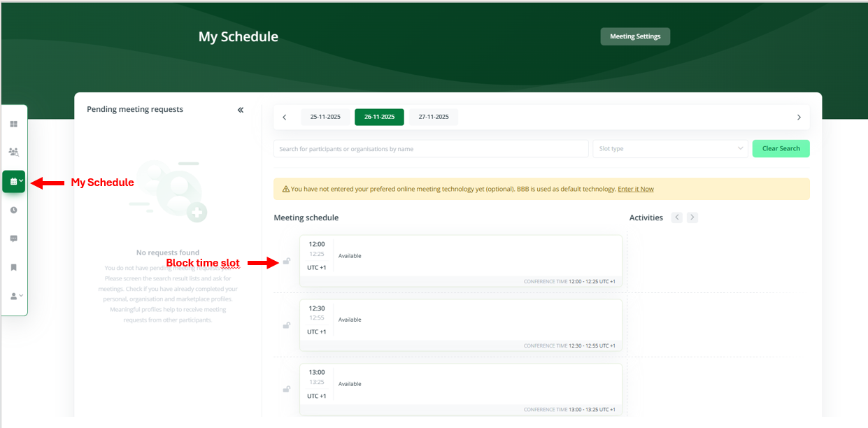Collapse the Pending meeting requests panel
The height and width of the screenshot is (428, 868).
click(241, 110)
